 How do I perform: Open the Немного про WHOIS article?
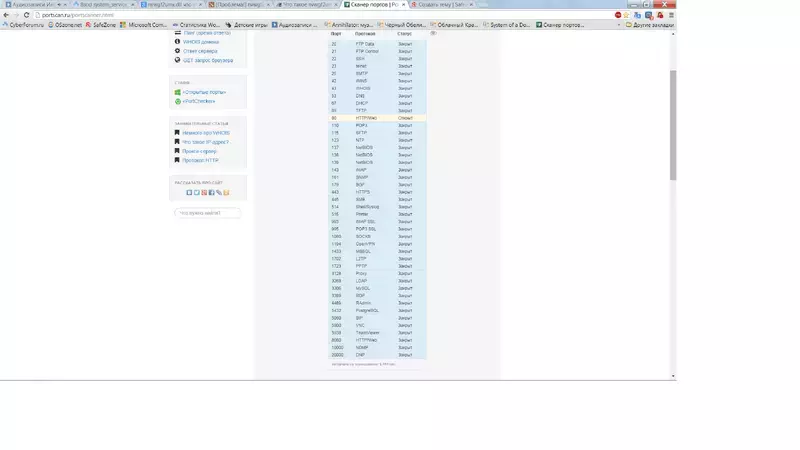(206, 133)
